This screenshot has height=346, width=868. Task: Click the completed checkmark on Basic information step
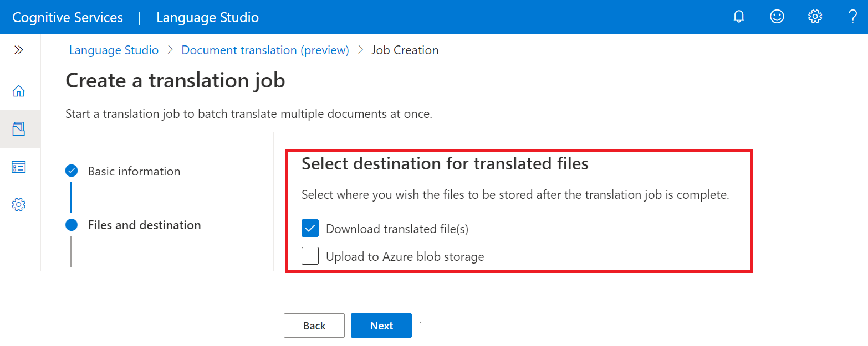pyautogui.click(x=72, y=171)
